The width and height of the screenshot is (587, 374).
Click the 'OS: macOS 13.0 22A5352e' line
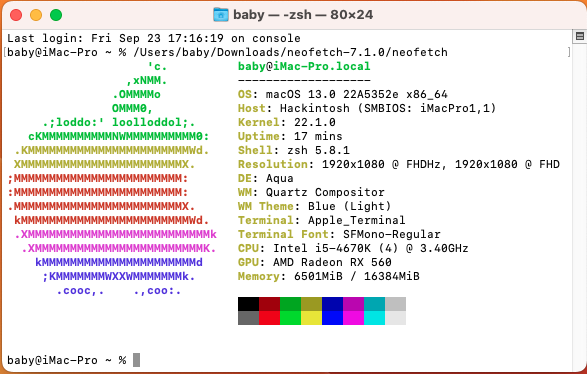pyautogui.click(x=343, y=94)
